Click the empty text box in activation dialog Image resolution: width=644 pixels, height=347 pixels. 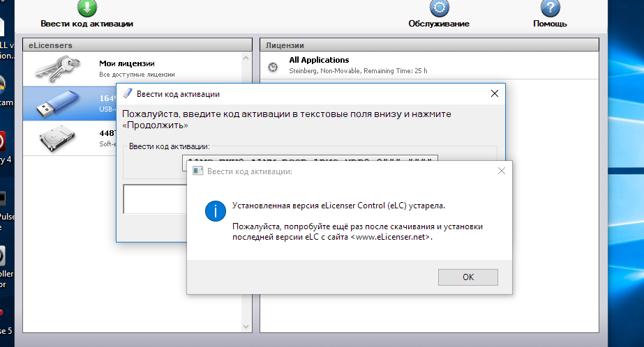(156, 199)
